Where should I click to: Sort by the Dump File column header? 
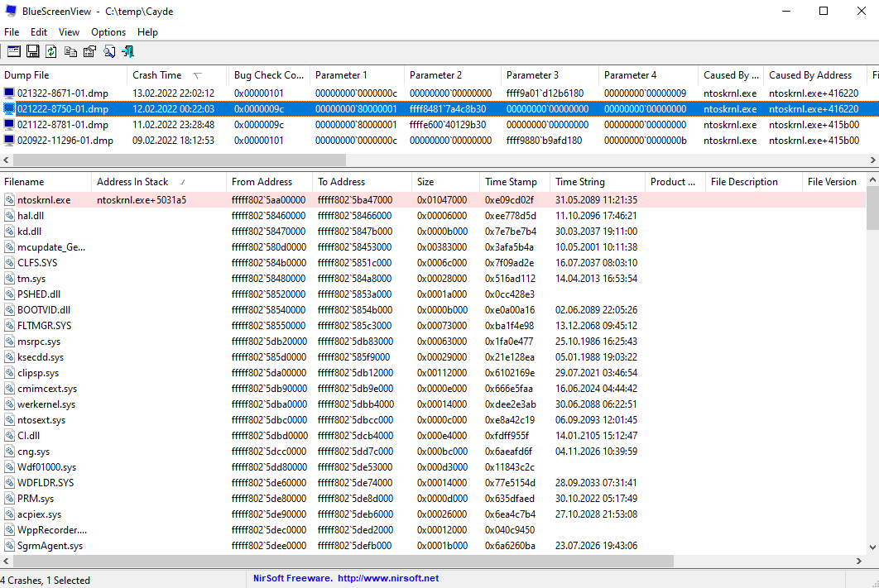coord(64,75)
